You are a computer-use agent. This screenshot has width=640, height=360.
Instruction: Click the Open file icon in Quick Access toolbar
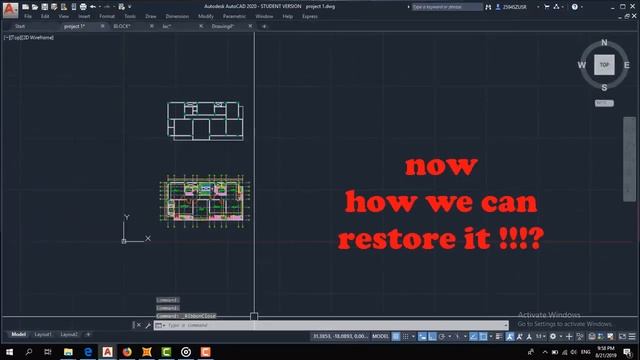pos(35,7)
